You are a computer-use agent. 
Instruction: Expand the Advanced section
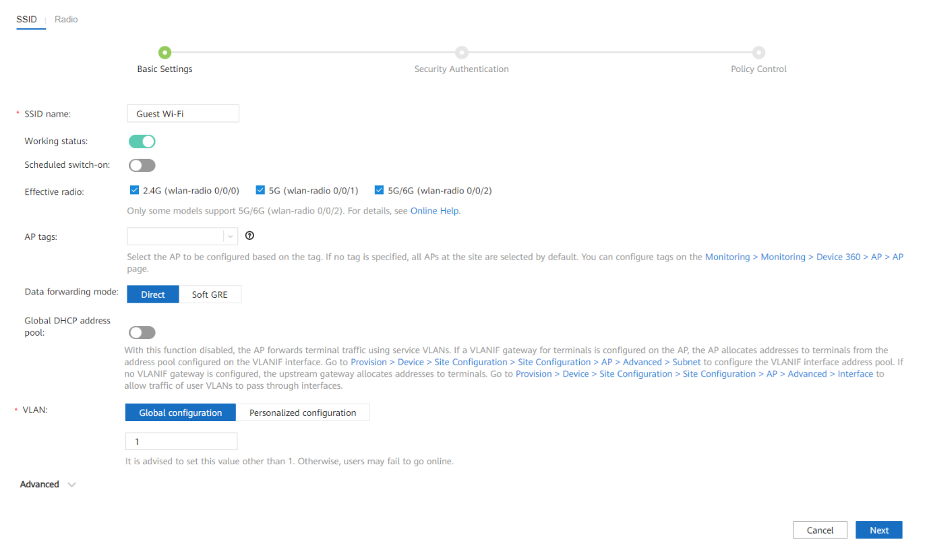coord(48,485)
